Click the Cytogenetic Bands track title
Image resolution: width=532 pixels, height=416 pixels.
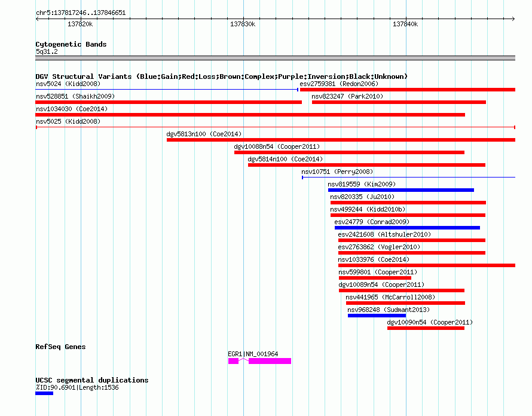(x=71, y=44)
